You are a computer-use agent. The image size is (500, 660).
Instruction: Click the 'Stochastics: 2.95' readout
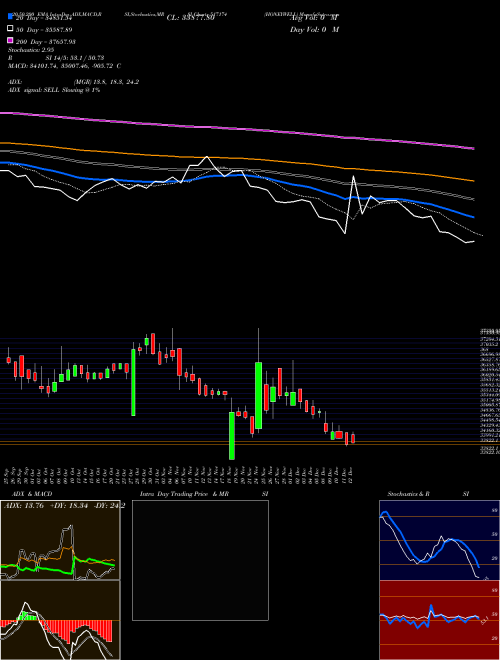(31, 50)
